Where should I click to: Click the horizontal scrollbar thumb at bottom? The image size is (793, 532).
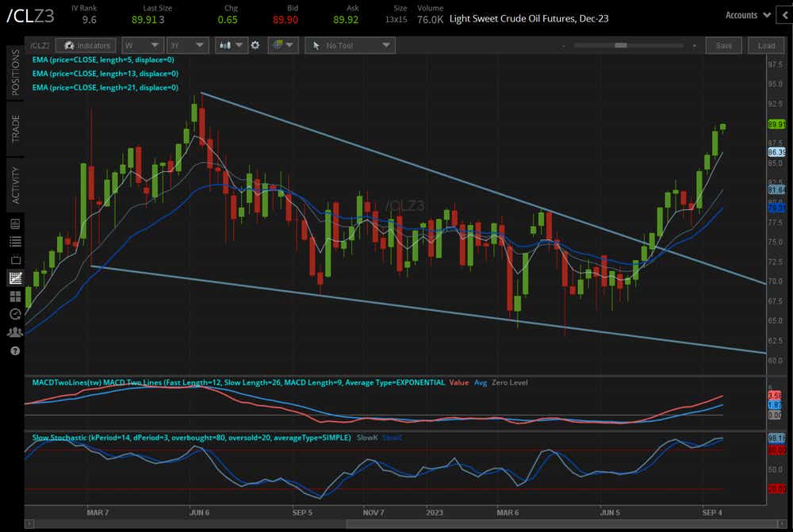(x=561, y=524)
